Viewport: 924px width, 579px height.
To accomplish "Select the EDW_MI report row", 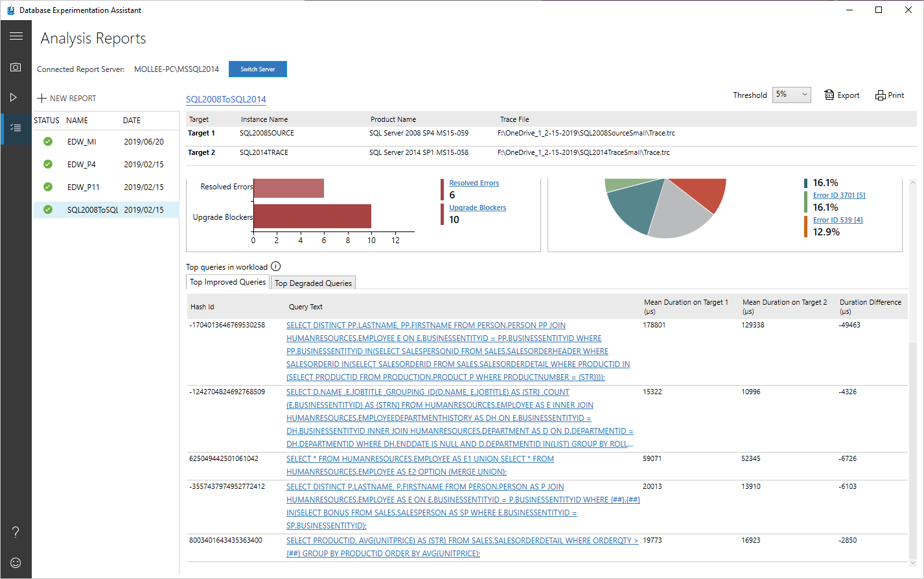I will pyautogui.click(x=106, y=141).
